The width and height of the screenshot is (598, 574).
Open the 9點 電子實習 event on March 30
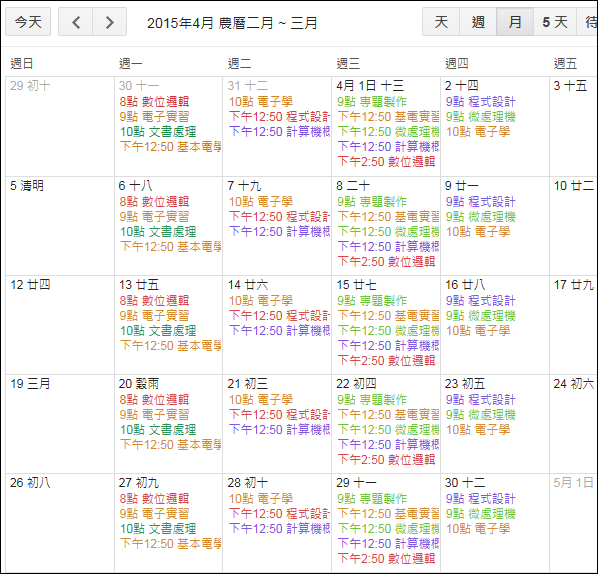[154, 117]
